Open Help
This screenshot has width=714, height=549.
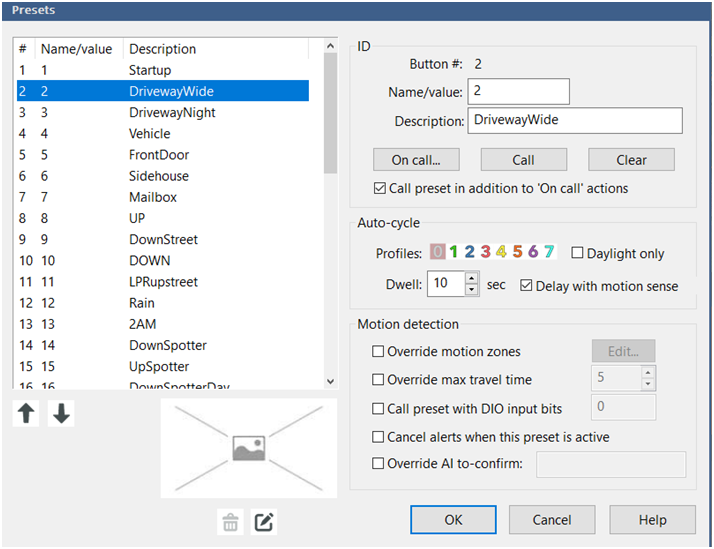coord(653,519)
